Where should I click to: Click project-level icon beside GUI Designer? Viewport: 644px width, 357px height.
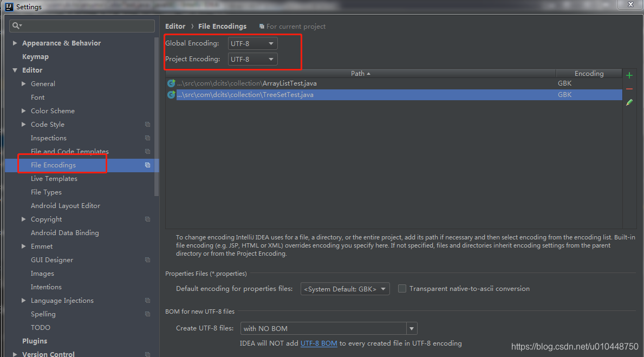147,260
